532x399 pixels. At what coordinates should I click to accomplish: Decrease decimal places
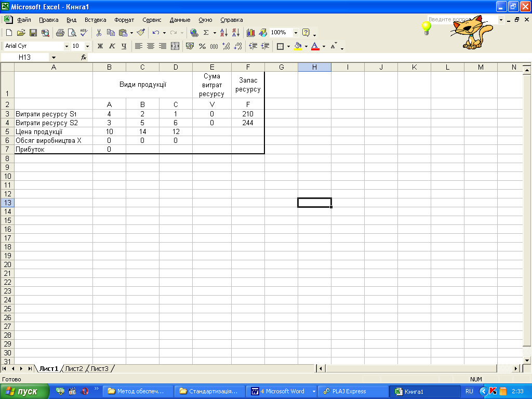(x=238, y=46)
